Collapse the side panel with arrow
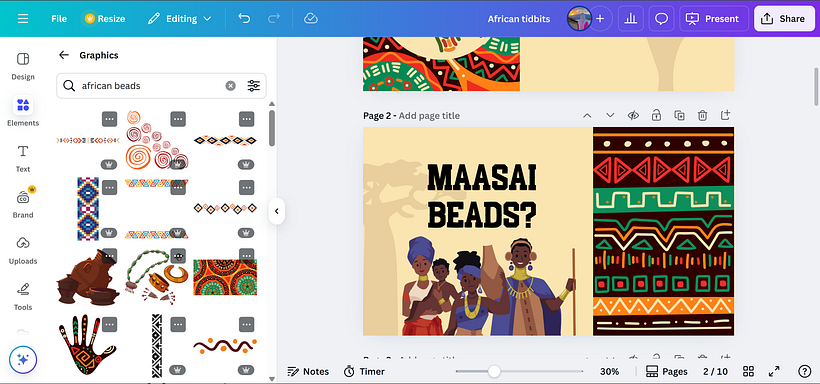820x384 pixels. coord(277,211)
